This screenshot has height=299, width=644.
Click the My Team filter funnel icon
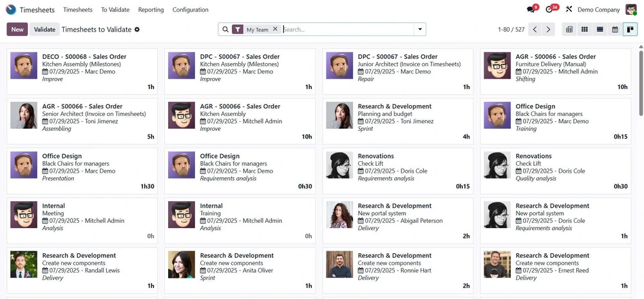click(238, 30)
